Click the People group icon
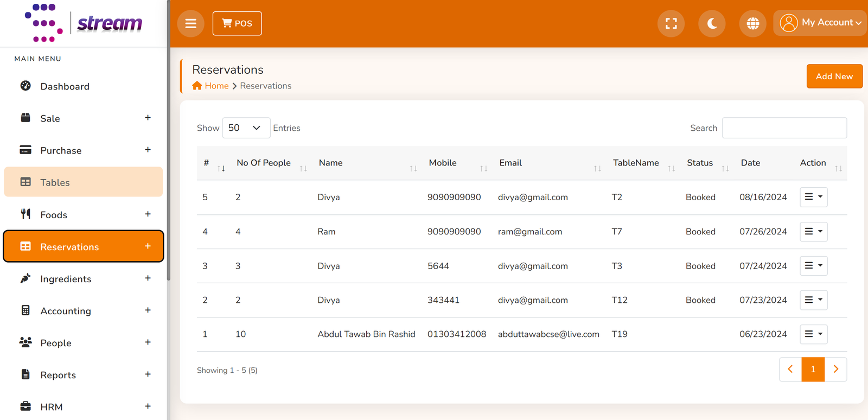The width and height of the screenshot is (868, 420). point(25,342)
